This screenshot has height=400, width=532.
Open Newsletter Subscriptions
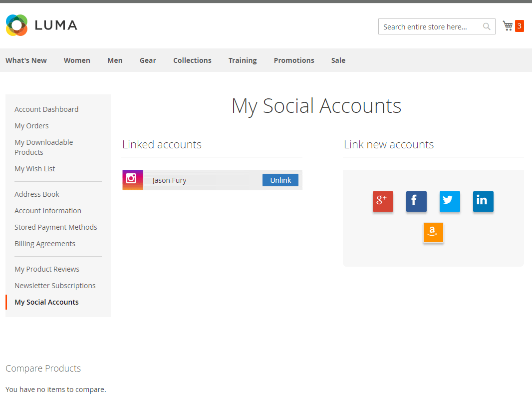tap(55, 286)
